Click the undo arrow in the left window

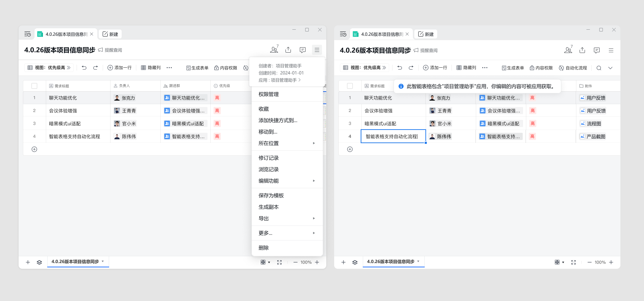tap(84, 68)
